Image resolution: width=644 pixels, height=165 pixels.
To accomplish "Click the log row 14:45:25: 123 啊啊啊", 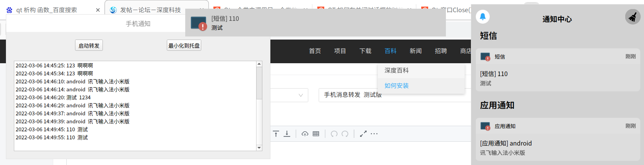I will pyautogui.click(x=54, y=66).
